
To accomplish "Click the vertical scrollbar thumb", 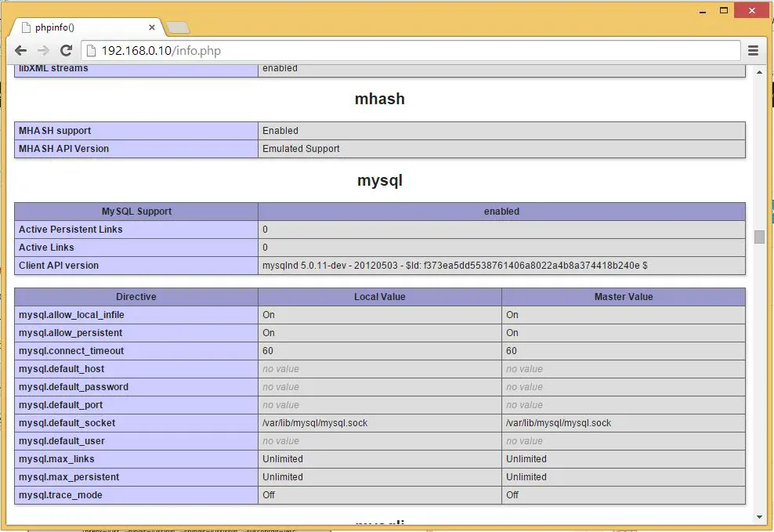I will tap(759, 237).
